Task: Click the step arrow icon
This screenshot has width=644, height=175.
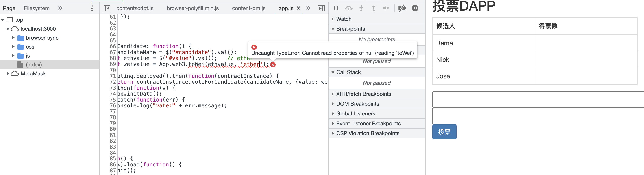Action: (386, 8)
